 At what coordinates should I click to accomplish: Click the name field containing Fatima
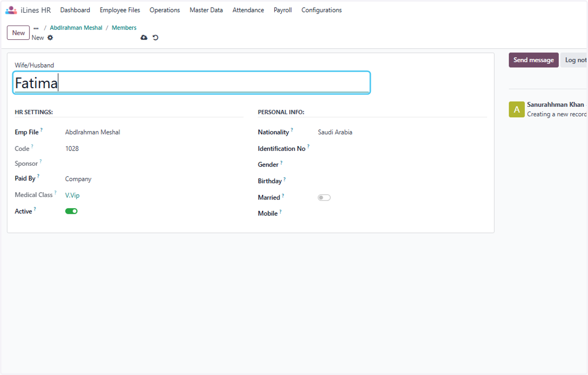click(191, 83)
